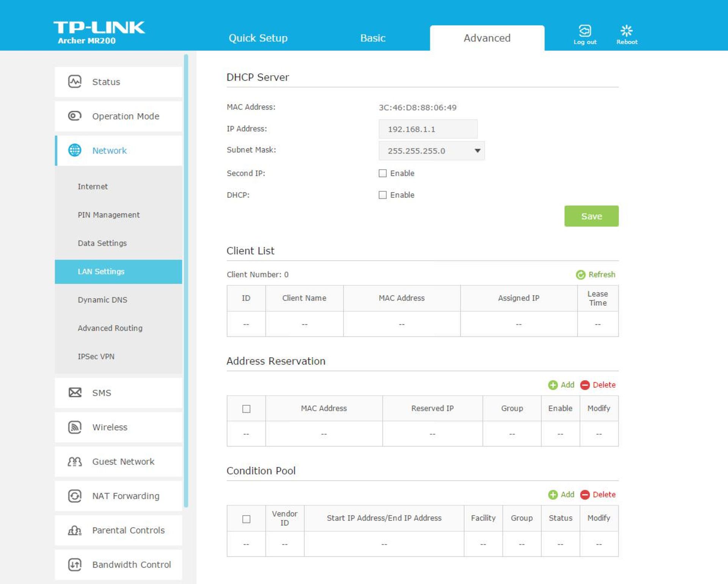Switch to the Quick Setup tab
The image size is (728, 584).
pos(258,38)
